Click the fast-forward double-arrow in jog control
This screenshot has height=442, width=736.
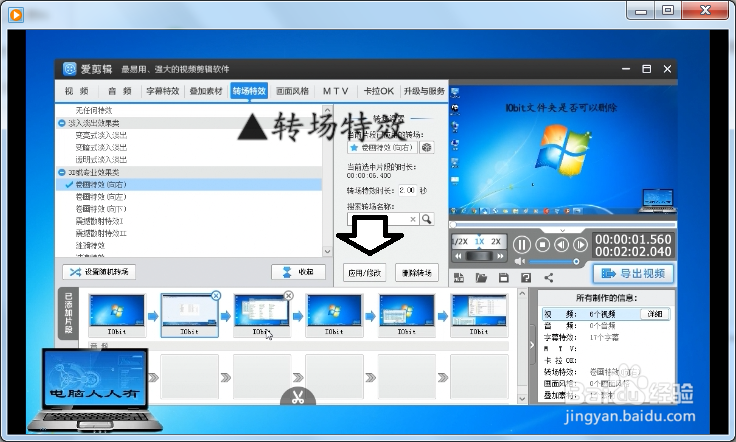pyautogui.click(x=500, y=256)
